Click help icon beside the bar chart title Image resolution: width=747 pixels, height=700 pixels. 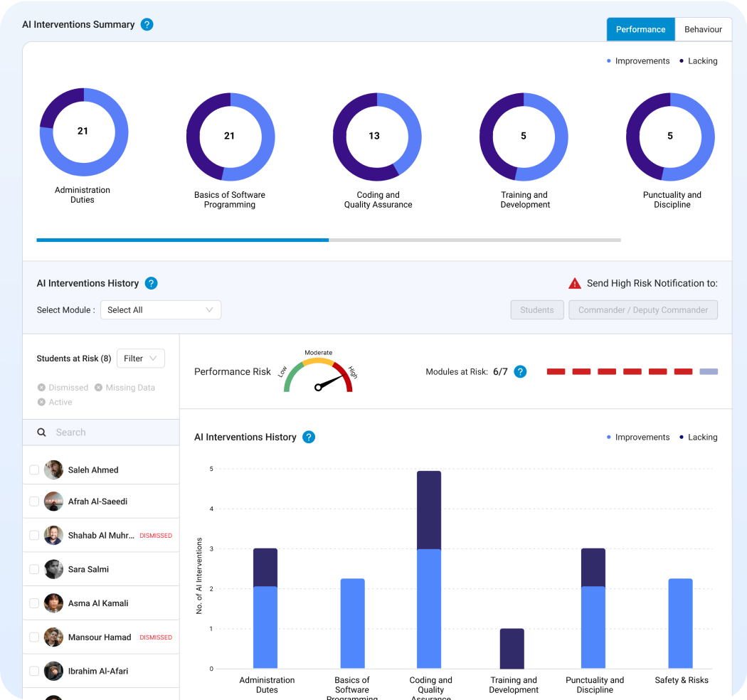coord(309,437)
